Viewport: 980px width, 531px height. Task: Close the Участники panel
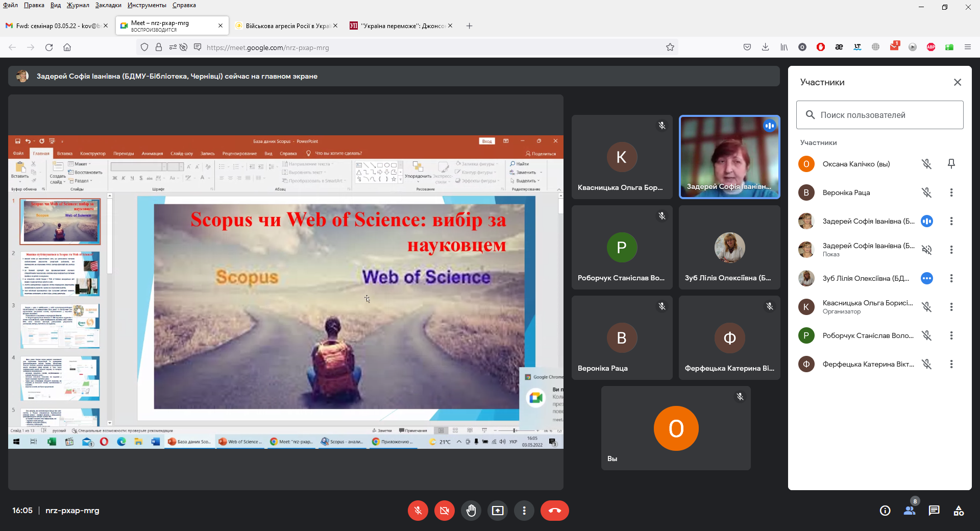pos(958,82)
